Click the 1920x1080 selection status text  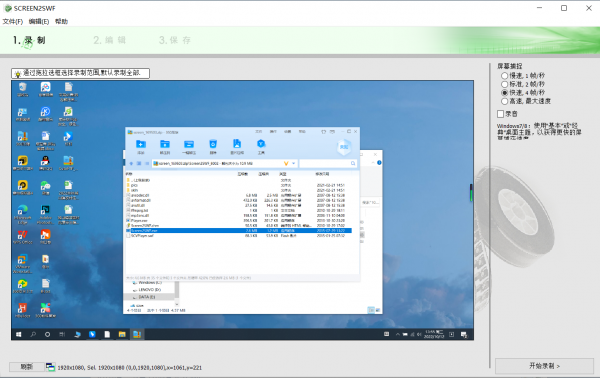[x=129, y=367]
